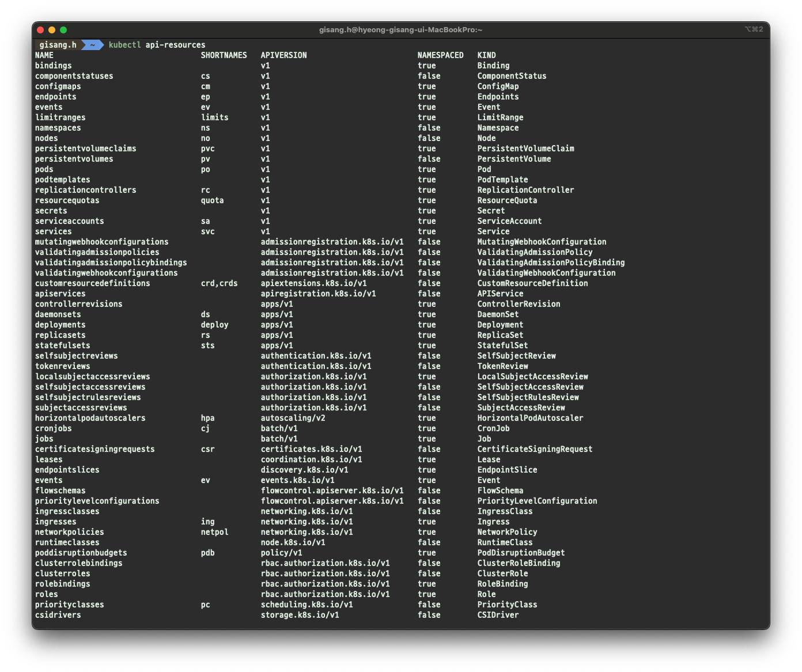Screen dimensions: 802x672
Task: Click the autoscaling/v2 API version
Action: pyautogui.click(x=293, y=418)
